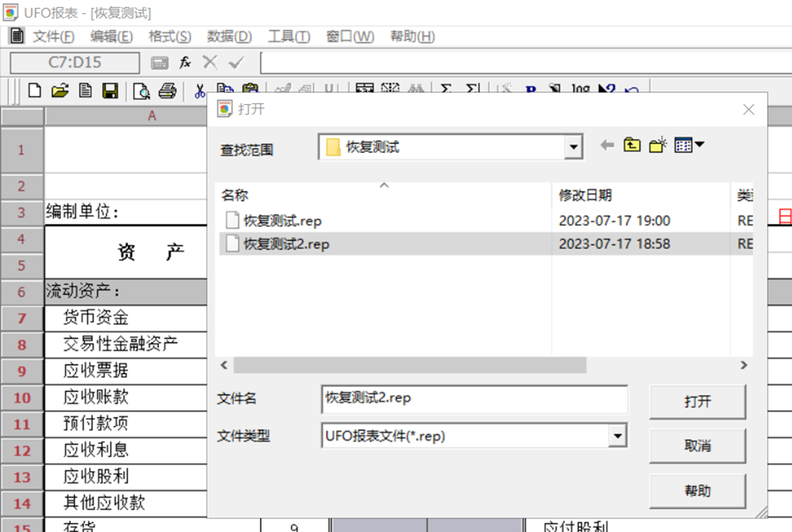The image size is (792, 532).
Task: Click the 帮助 button in the dialog
Action: 698,491
